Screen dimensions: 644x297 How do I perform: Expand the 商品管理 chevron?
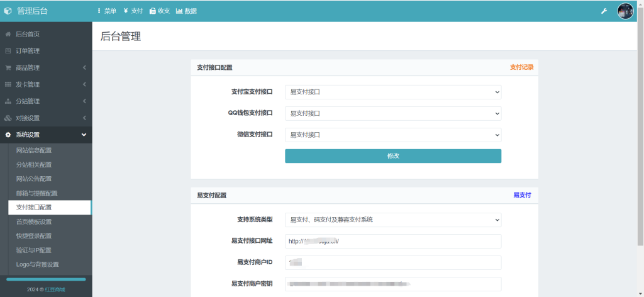(x=84, y=68)
